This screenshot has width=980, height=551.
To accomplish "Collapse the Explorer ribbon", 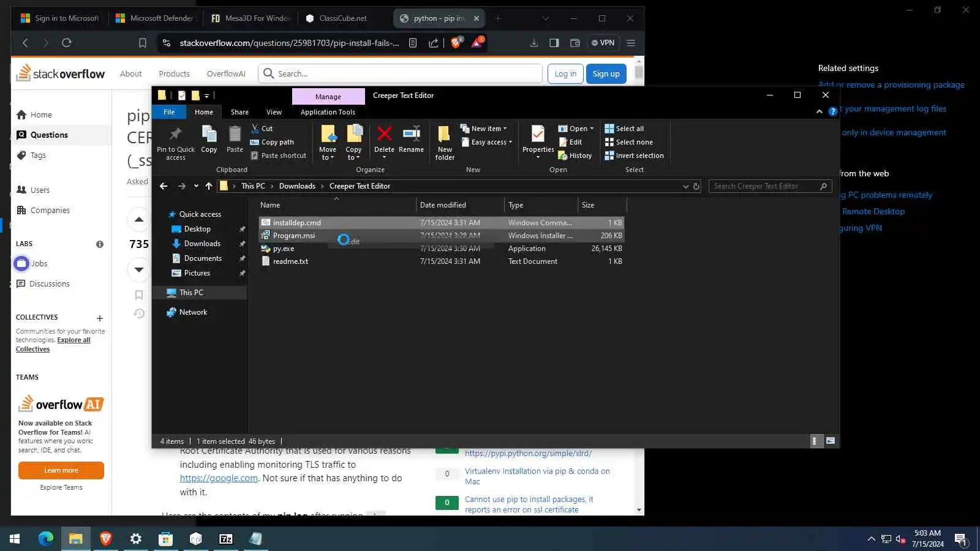I will coord(820,111).
